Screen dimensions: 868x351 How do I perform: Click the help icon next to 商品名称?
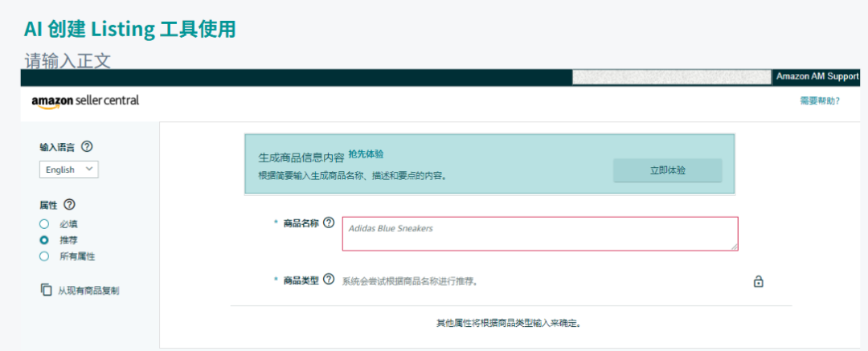click(328, 222)
